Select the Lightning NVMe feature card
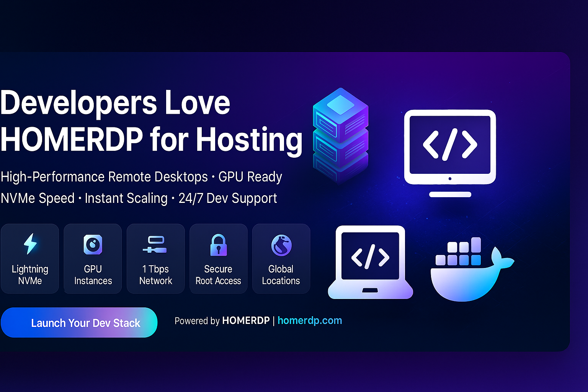The height and width of the screenshot is (392, 588). pos(30,258)
